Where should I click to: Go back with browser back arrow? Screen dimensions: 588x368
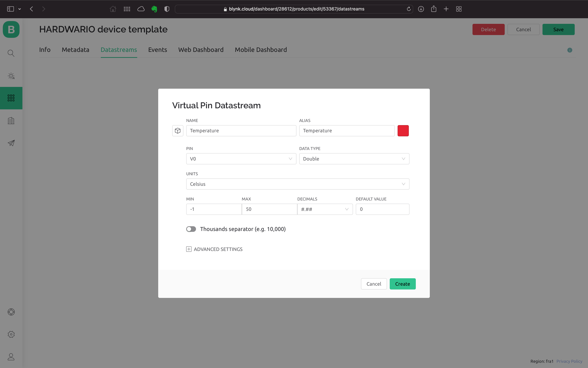(31, 9)
